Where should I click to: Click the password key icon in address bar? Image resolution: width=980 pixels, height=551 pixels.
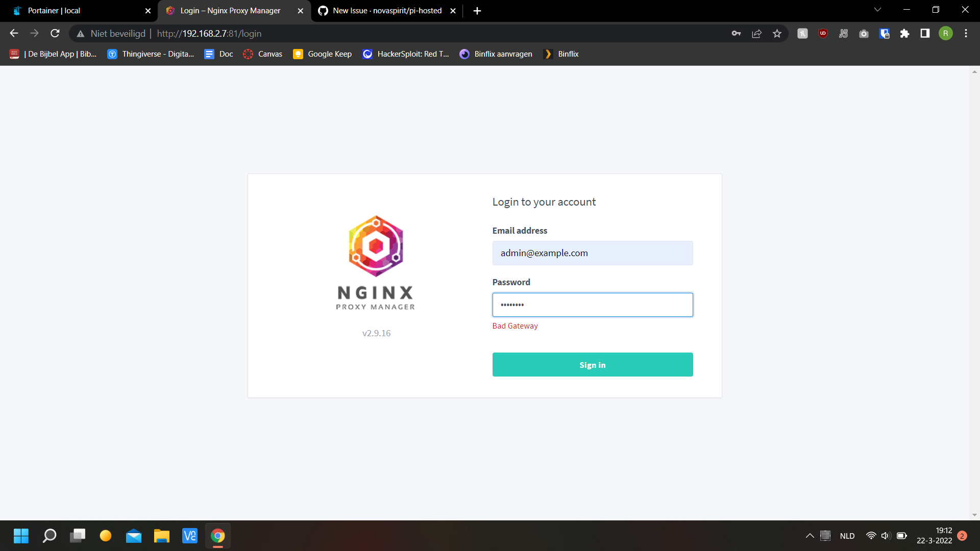[x=736, y=33]
